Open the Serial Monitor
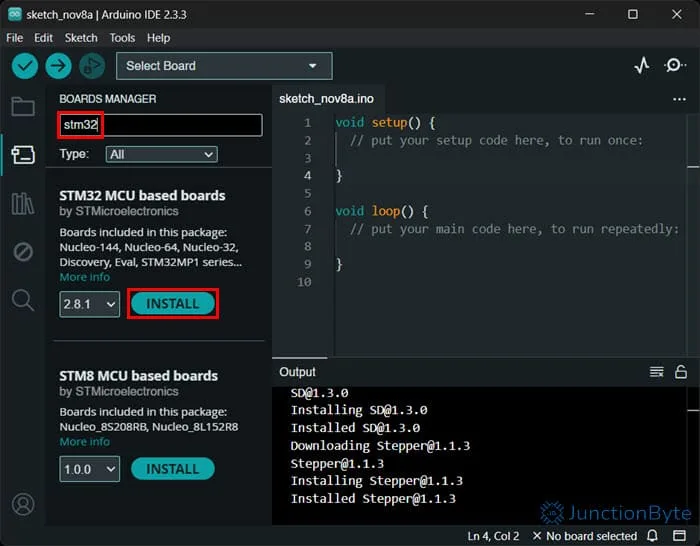Image resolution: width=700 pixels, height=546 pixels. [675, 66]
